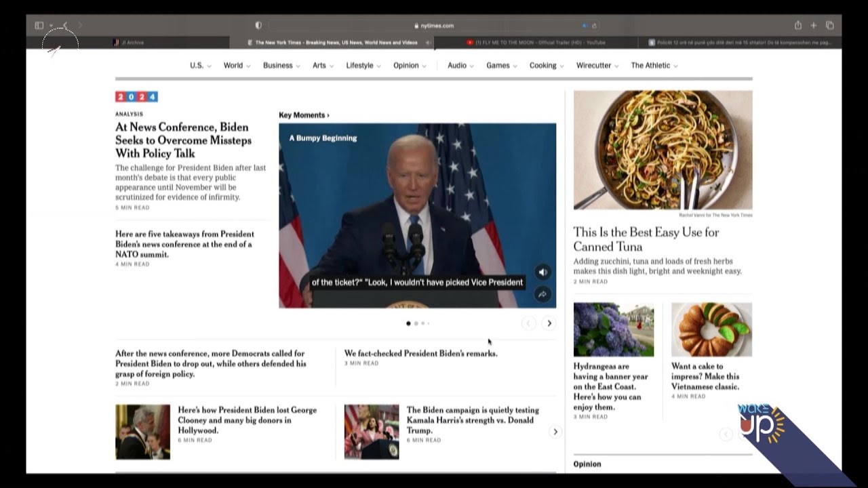This screenshot has width=868, height=488.
Task: Click the Kamala Harris article thumbnail
Action: 372,432
